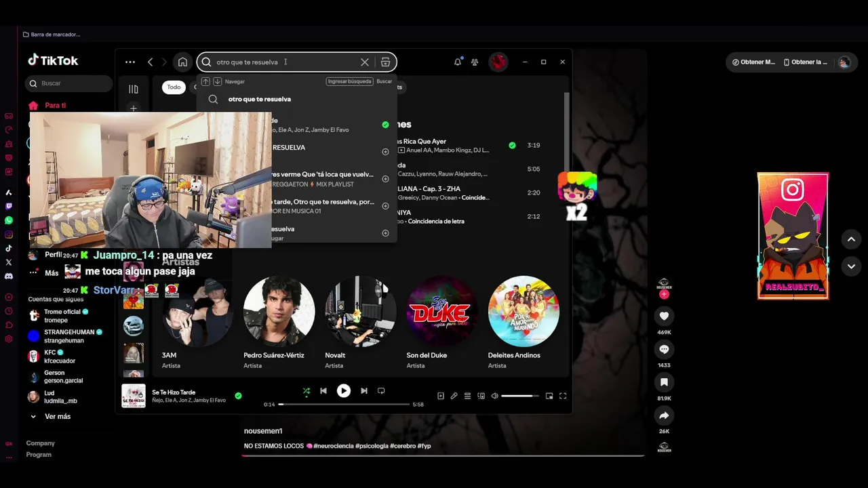
Task: Toggle repeat in Spotify player
Action: click(x=381, y=391)
